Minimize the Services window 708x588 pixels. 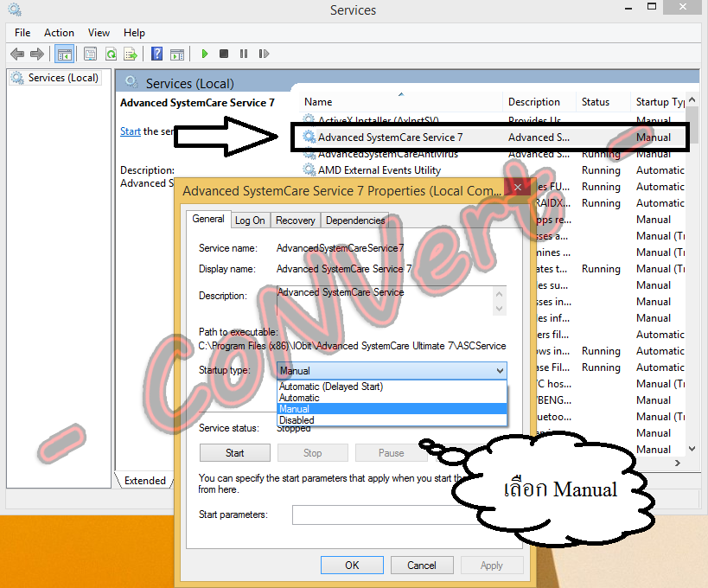tap(628, 8)
